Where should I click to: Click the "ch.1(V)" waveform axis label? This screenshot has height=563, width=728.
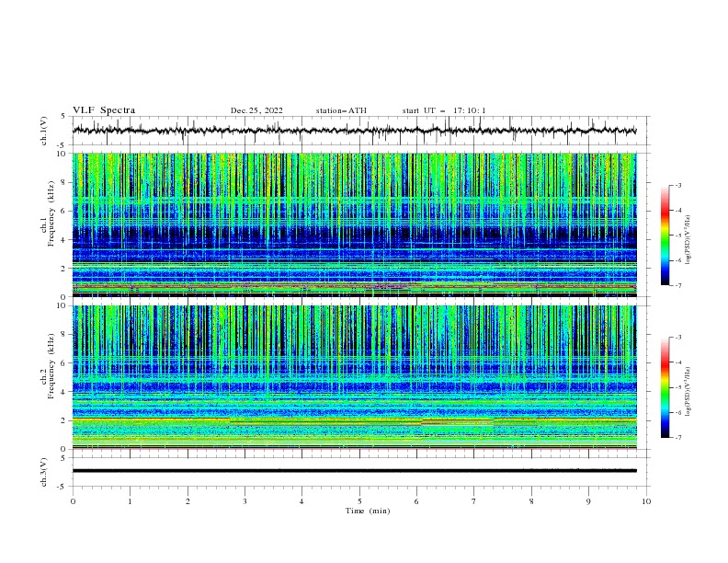click(44, 131)
